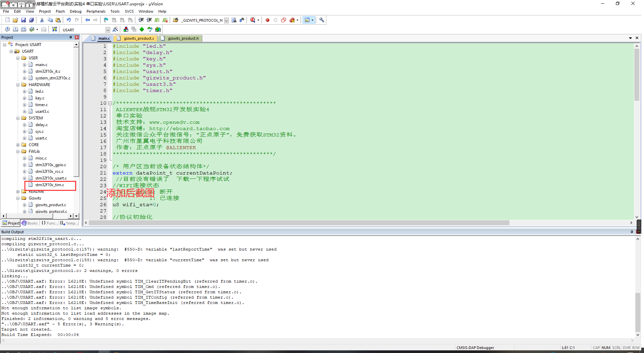Screen dimensions: 644x353
Task: Build target files icon
Action: point(15,29)
